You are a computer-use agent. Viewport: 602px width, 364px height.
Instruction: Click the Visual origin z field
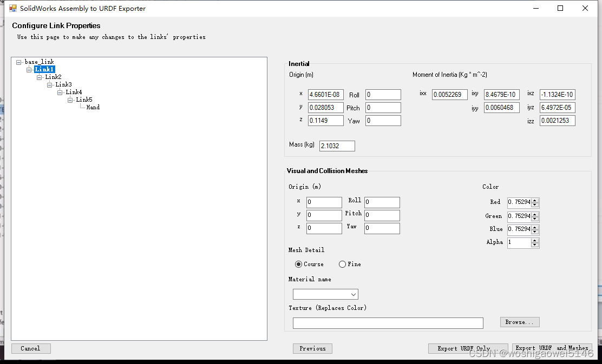[324, 228]
